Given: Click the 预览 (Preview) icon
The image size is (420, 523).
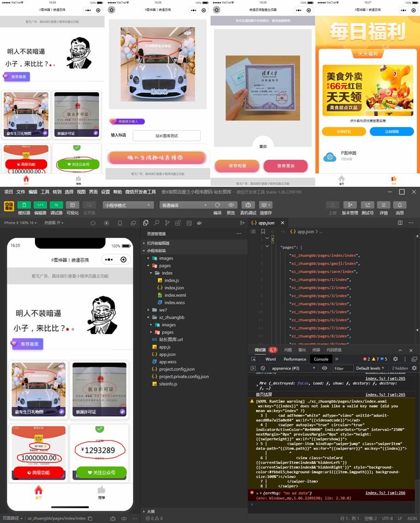Looking at the screenshot, I should pyautogui.click(x=231, y=205).
